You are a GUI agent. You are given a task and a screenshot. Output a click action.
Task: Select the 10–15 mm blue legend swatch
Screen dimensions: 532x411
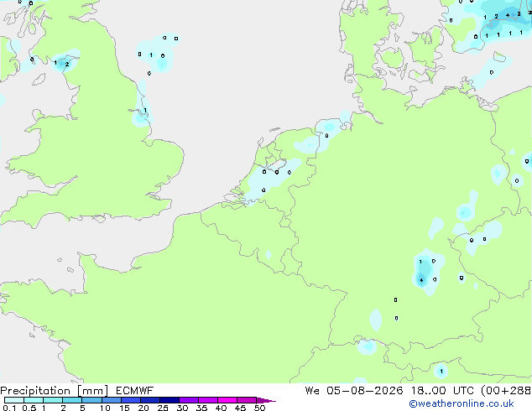[x=112, y=400]
